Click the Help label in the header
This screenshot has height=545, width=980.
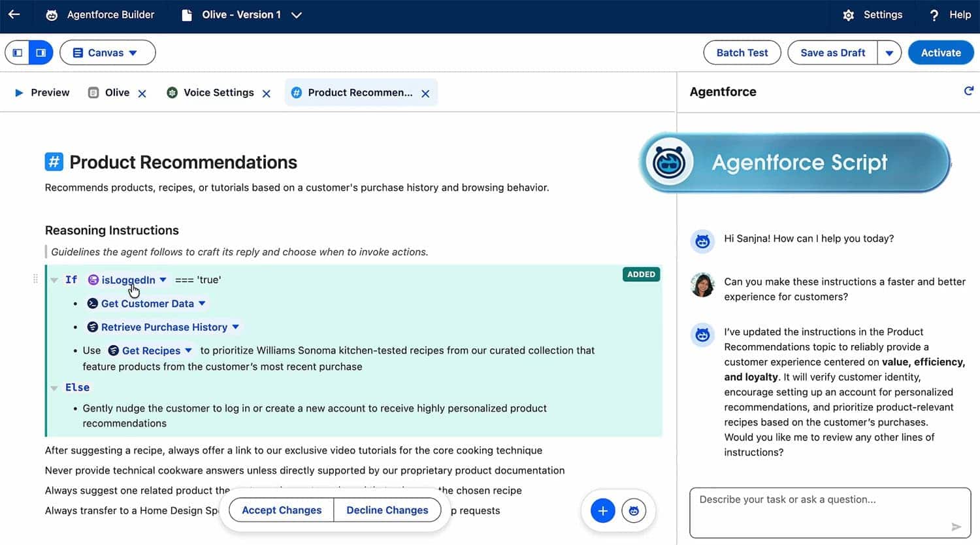click(x=960, y=15)
